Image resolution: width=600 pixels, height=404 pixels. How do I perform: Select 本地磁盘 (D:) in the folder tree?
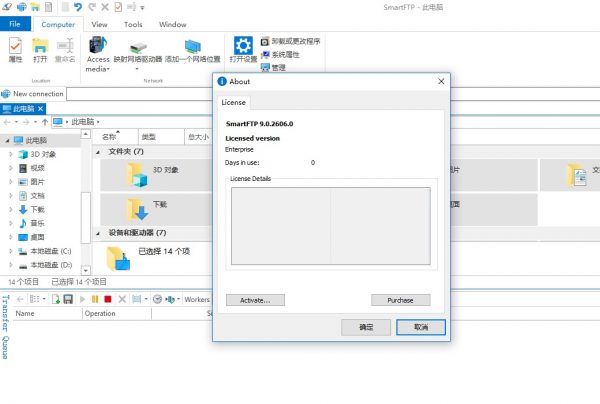[x=51, y=265]
